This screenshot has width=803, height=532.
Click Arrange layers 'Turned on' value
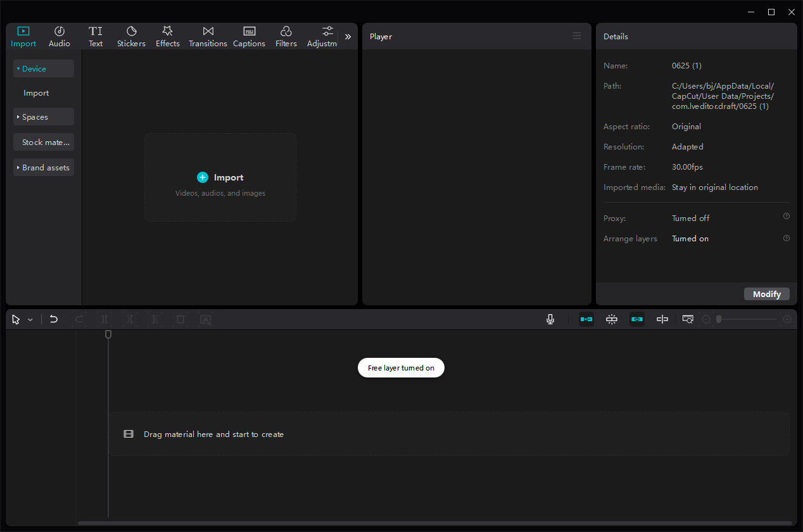pos(690,239)
